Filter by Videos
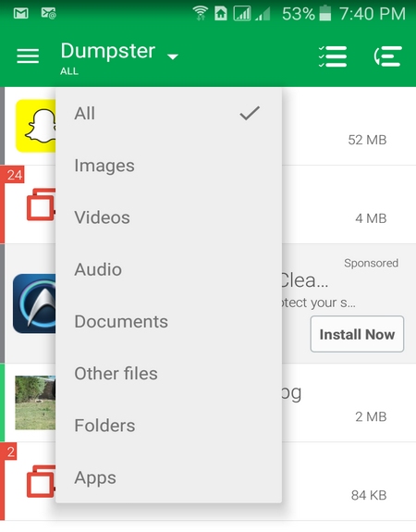 tap(168, 217)
